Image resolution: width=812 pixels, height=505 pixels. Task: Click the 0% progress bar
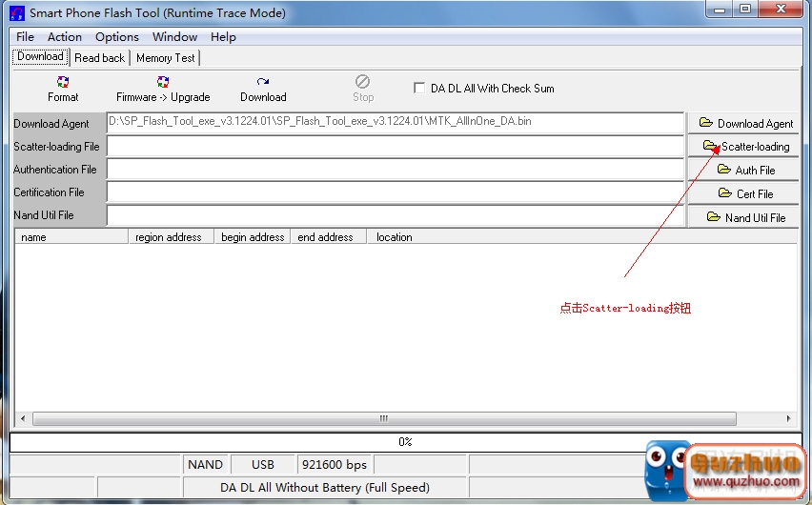click(x=405, y=442)
